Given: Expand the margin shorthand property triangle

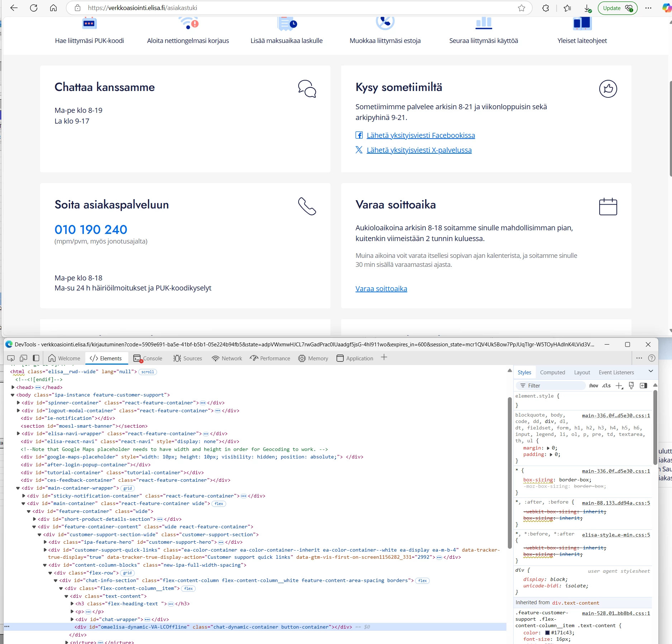Looking at the screenshot, I should coord(548,448).
